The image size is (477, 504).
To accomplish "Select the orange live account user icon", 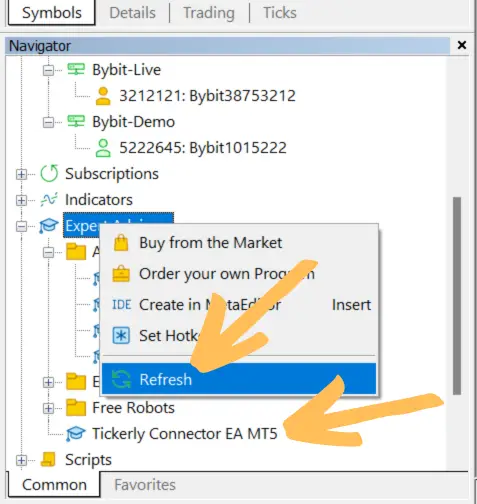I will tap(103, 96).
